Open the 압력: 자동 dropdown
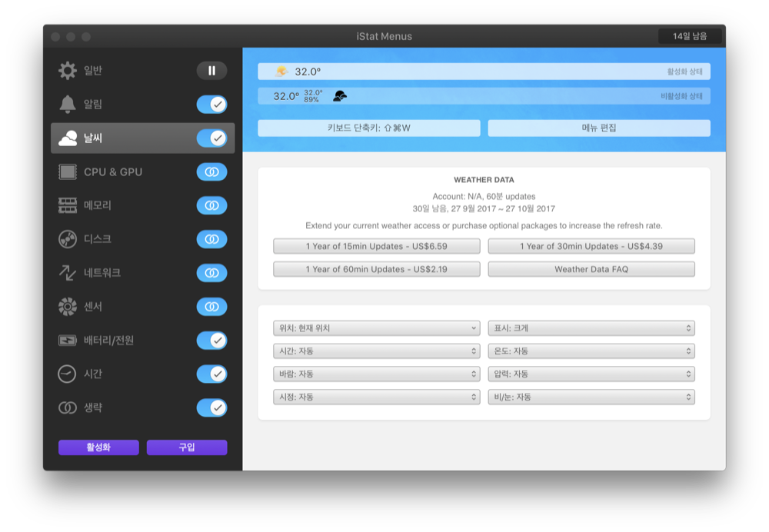The image size is (769, 532). tap(591, 374)
